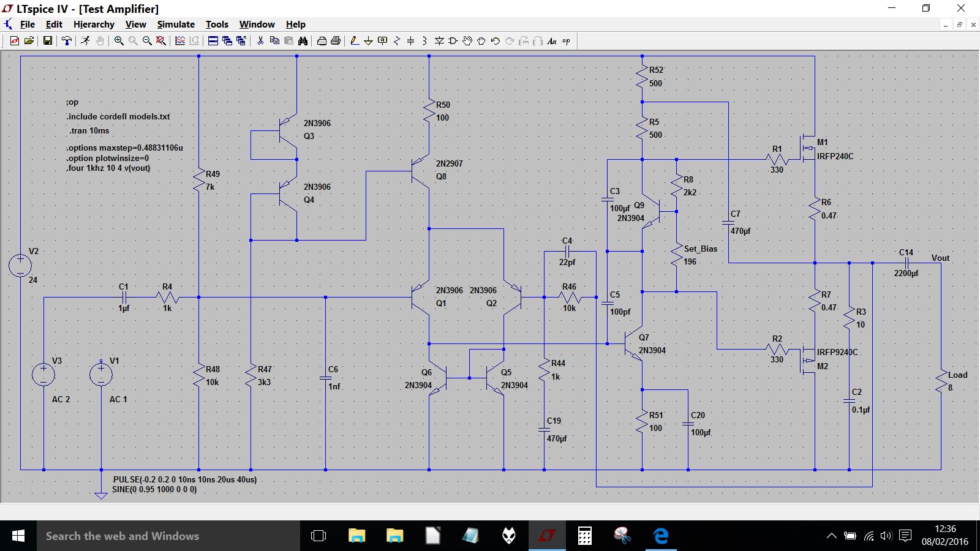The height and width of the screenshot is (551, 980).
Task: Open the View menu
Action: [x=135, y=24]
